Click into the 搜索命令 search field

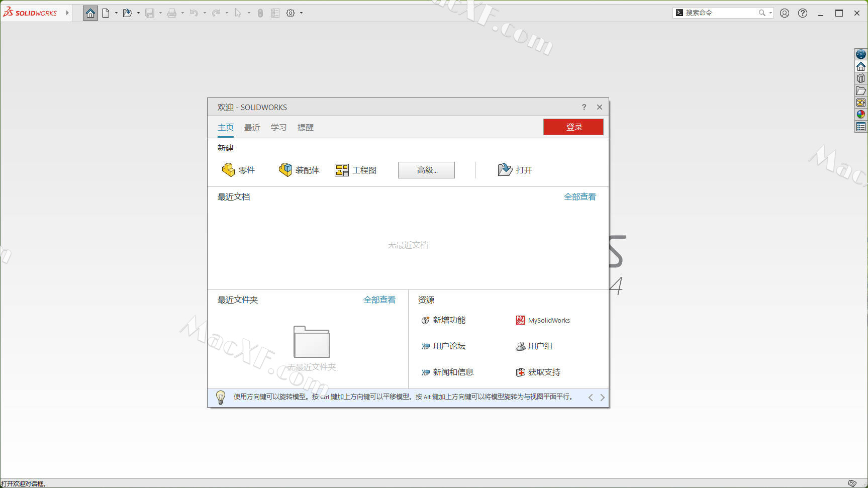[720, 13]
